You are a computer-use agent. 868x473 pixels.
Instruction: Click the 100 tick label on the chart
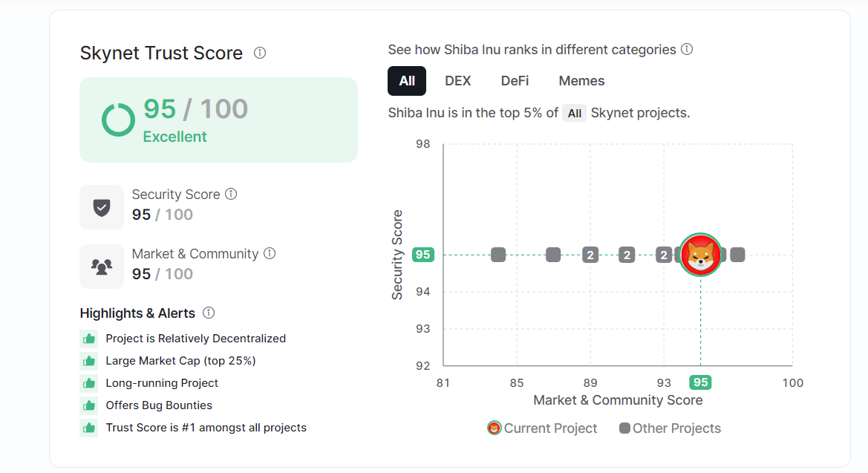[x=793, y=382]
